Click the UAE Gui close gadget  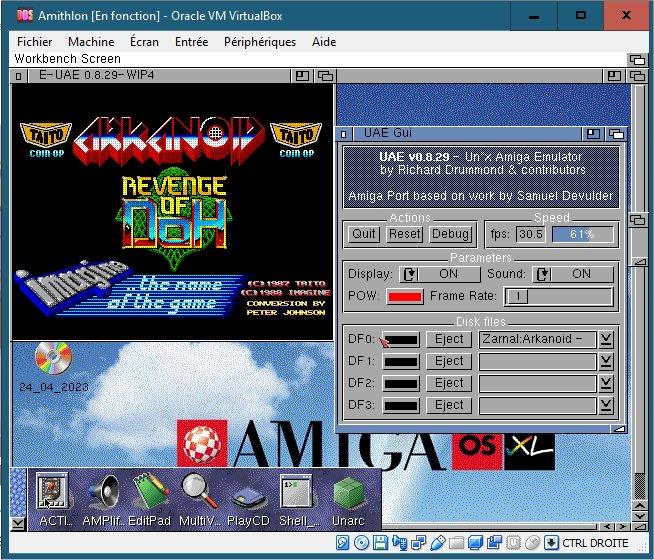click(x=344, y=134)
